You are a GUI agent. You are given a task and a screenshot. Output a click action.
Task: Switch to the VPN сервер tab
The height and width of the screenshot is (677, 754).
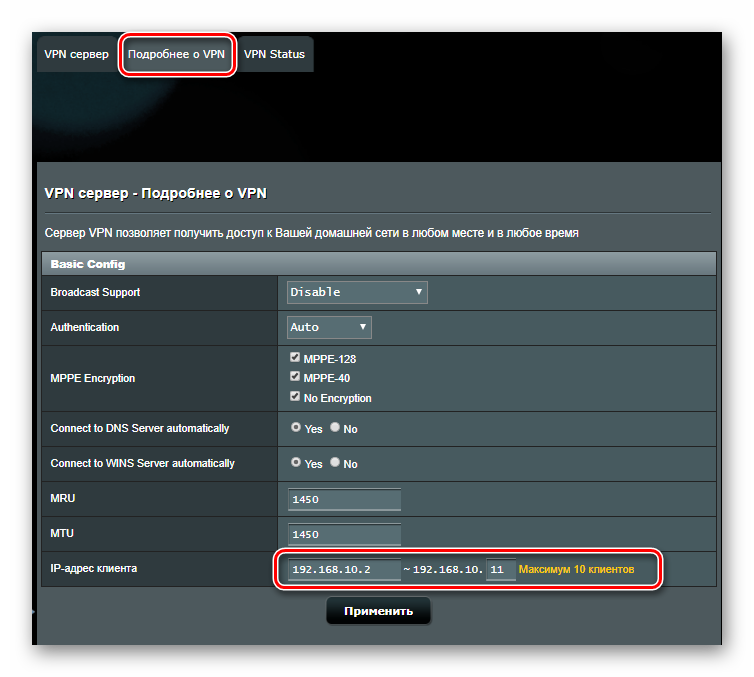tap(76, 54)
